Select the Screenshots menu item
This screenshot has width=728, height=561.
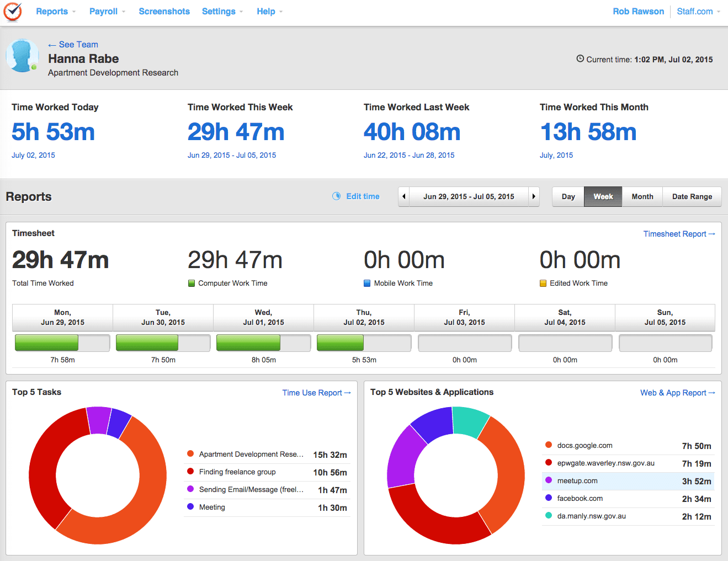[164, 11]
